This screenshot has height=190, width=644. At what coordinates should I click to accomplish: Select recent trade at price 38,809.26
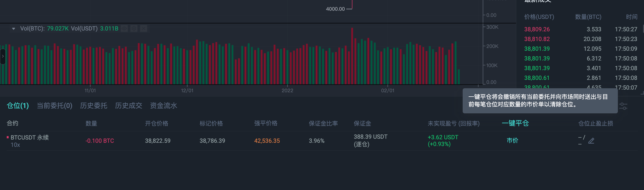537,29
